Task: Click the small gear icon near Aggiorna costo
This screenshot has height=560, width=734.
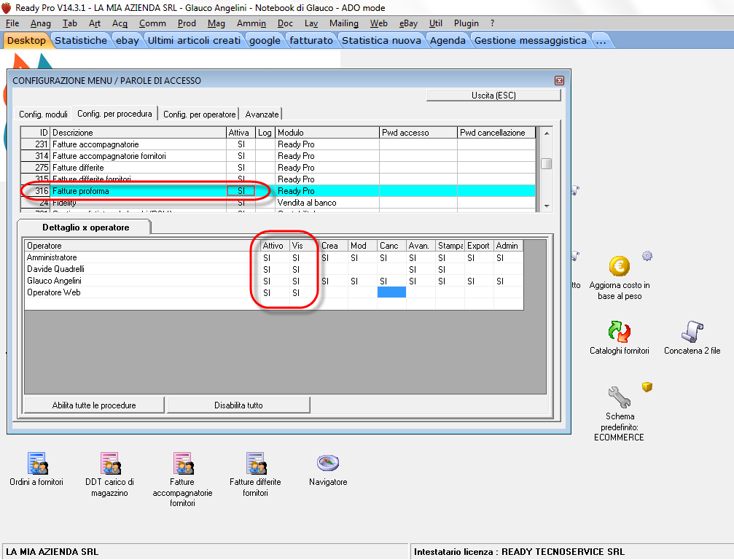Action: coord(647,256)
